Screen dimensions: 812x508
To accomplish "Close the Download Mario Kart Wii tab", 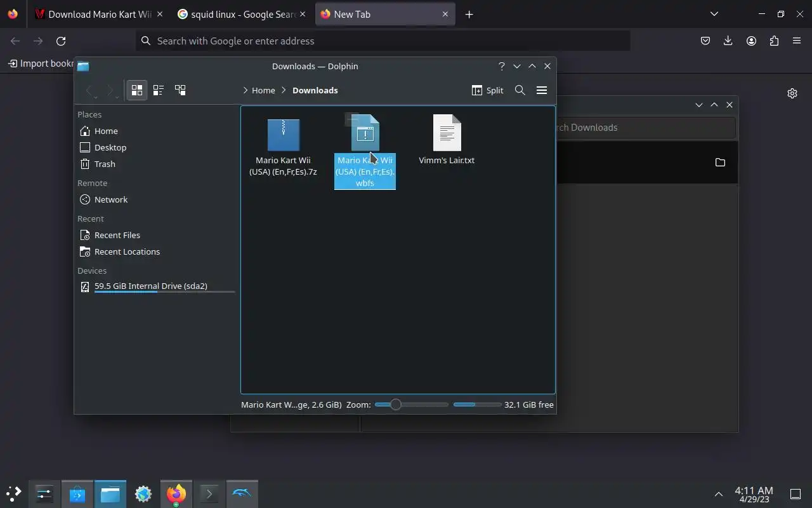I will (x=159, y=14).
